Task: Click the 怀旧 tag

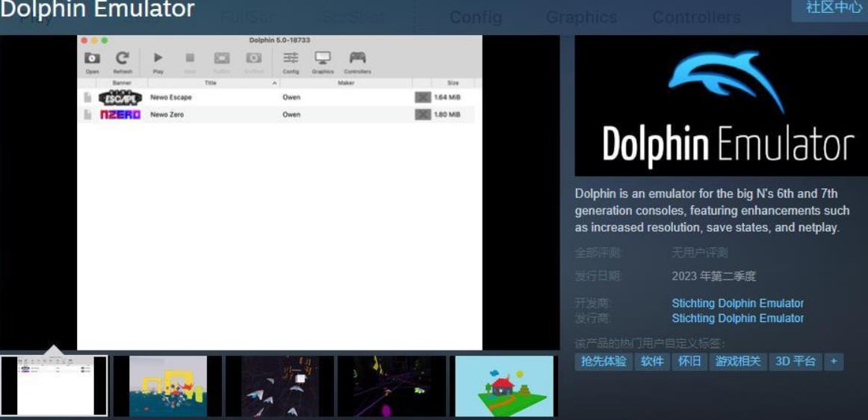Action: (689, 362)
